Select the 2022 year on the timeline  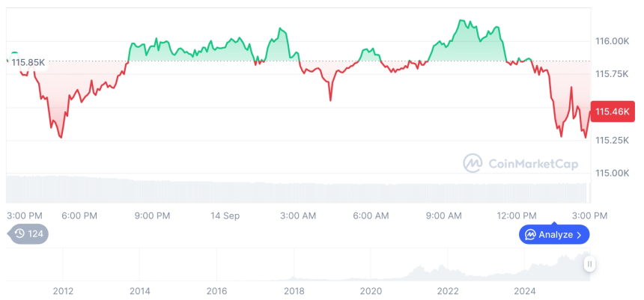(x=448, y=291)
